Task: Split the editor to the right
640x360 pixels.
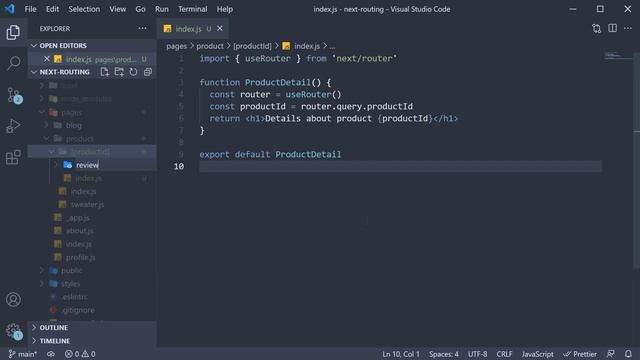Action: pos(613,28)
